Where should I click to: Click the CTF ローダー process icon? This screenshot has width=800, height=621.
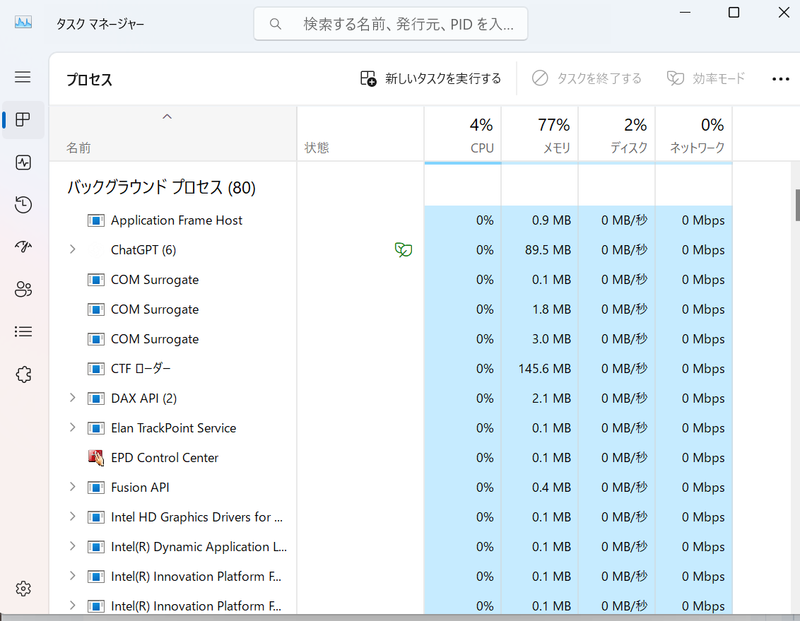[x=95, y=368]
